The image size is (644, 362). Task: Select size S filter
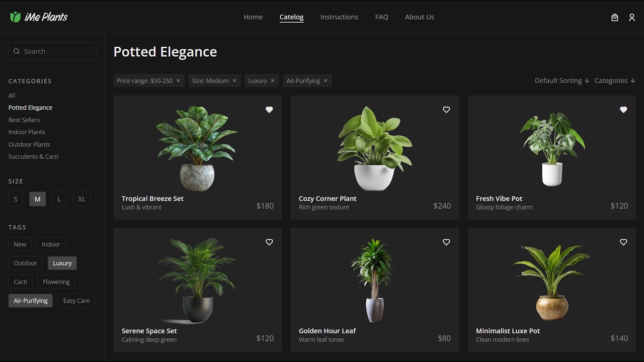pos(16,199)
